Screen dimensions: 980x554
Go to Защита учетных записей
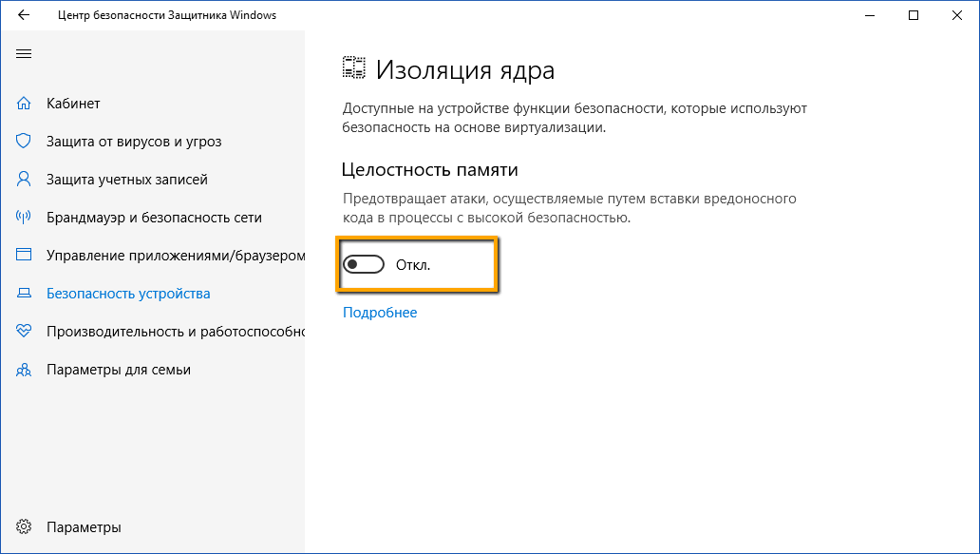[x=127, y=180]
